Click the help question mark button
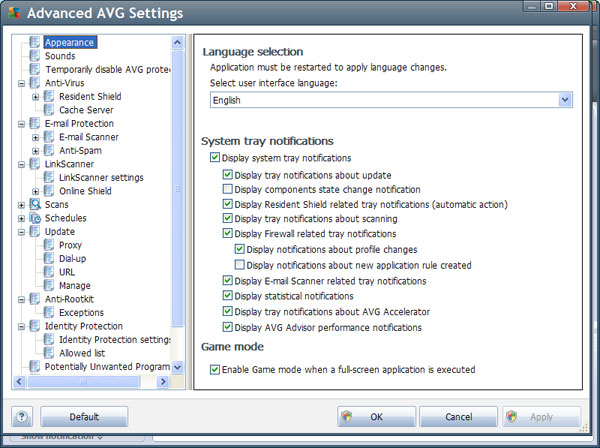The image size is (600, 448). point(22,417)
